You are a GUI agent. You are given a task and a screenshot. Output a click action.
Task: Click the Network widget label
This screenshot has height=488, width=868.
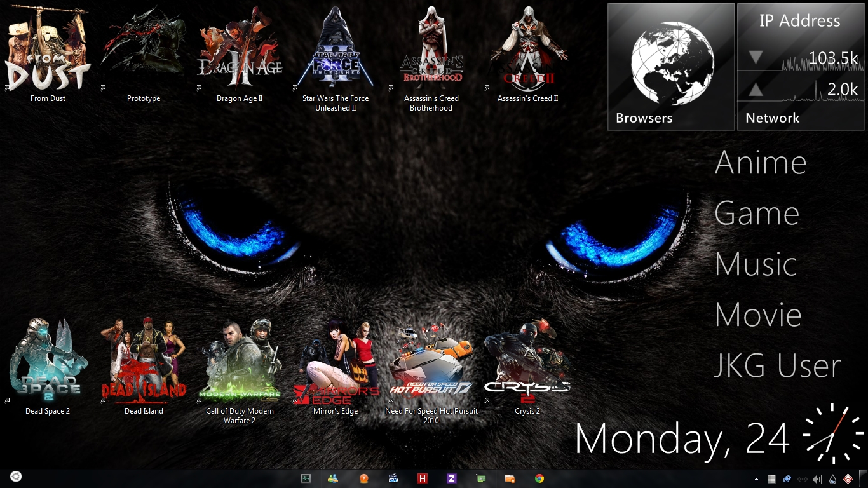(773, 118)
